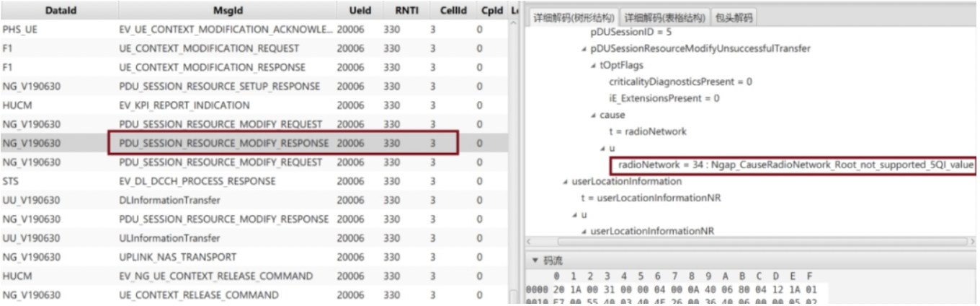Collapse the u node under cause
The width and height of the screenshot is (980, 306).
pos(602,149)
